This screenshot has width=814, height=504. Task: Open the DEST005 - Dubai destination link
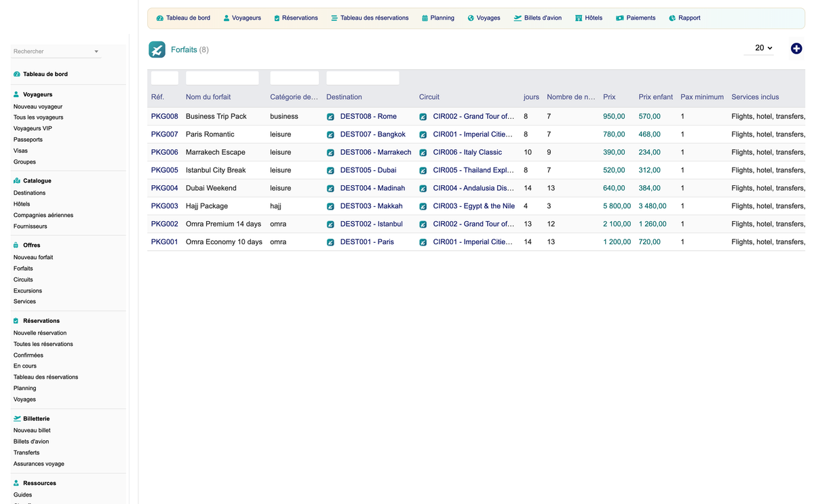pos(368,170)
